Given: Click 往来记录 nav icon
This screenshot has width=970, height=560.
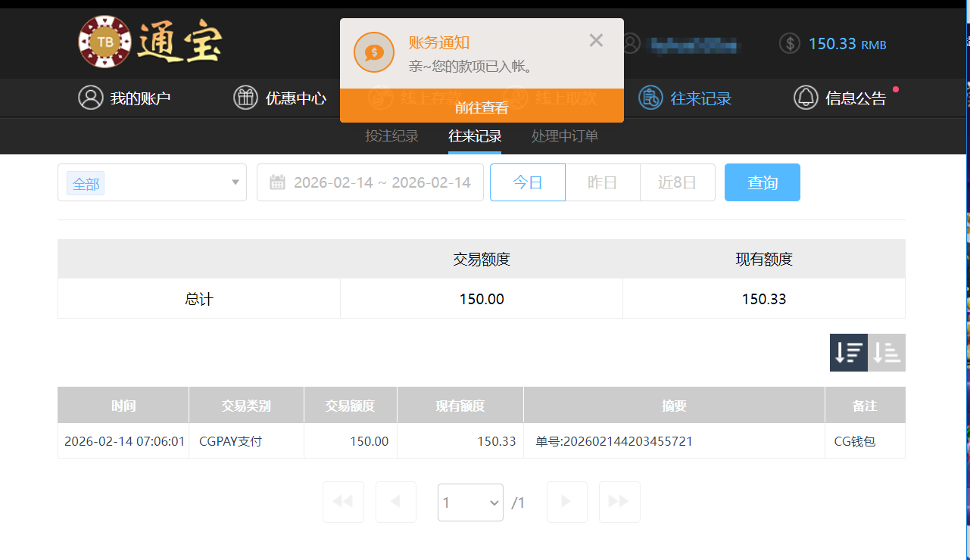Looking at the screenshot, I should click(650, 98).
